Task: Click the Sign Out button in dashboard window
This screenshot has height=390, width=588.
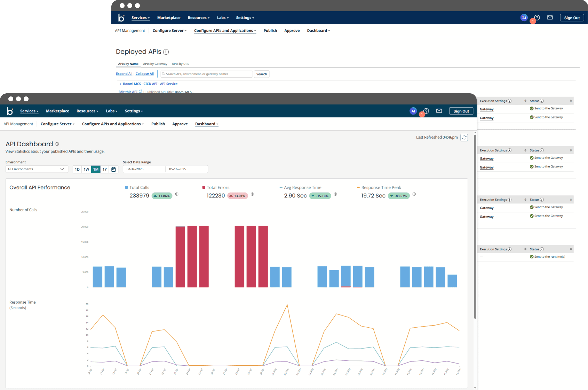Action: pos(461,111)
